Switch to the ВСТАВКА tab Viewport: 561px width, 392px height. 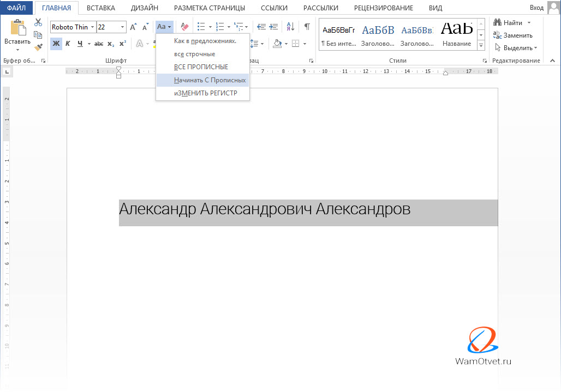[101, 8]
